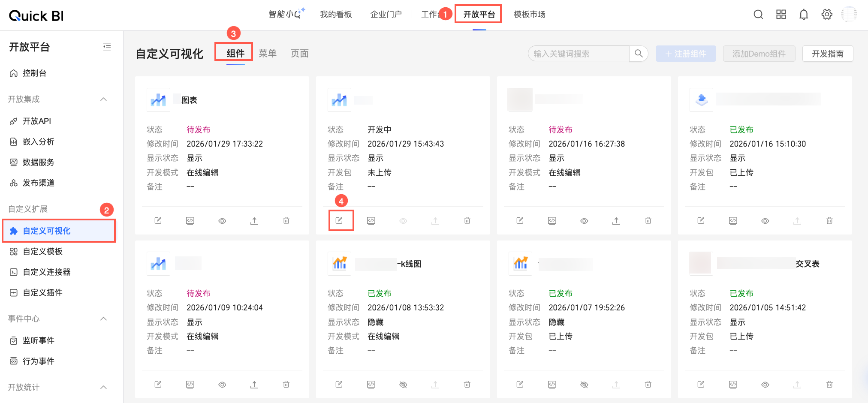This screenshot has height=403, width=868.
Task: Run the keyword search magnifier button
Action: coord(639,54)
